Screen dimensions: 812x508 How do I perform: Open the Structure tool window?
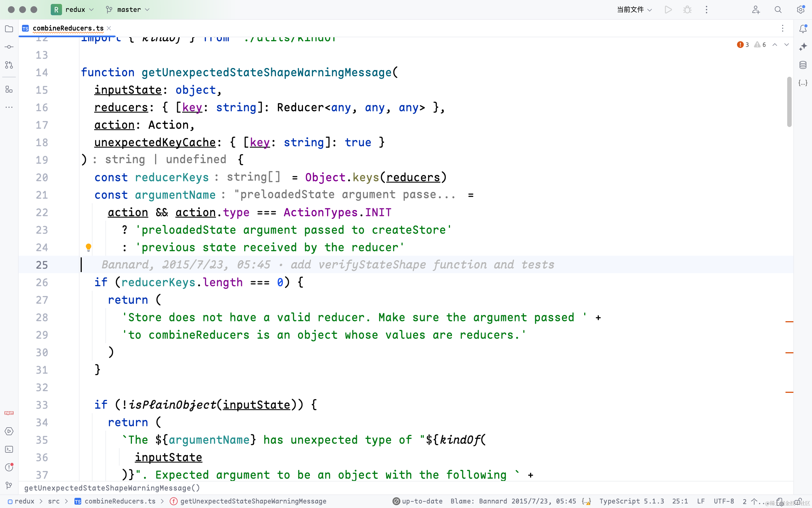[9, 89]
